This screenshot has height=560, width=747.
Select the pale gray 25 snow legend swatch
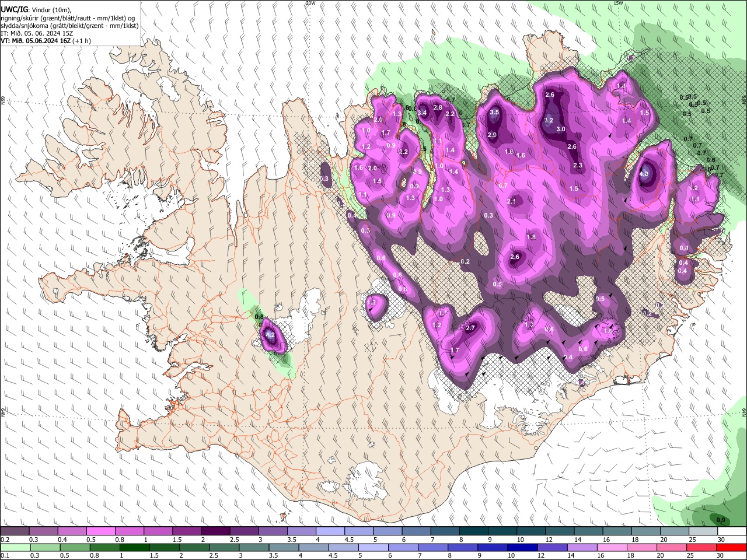[703, 531]
